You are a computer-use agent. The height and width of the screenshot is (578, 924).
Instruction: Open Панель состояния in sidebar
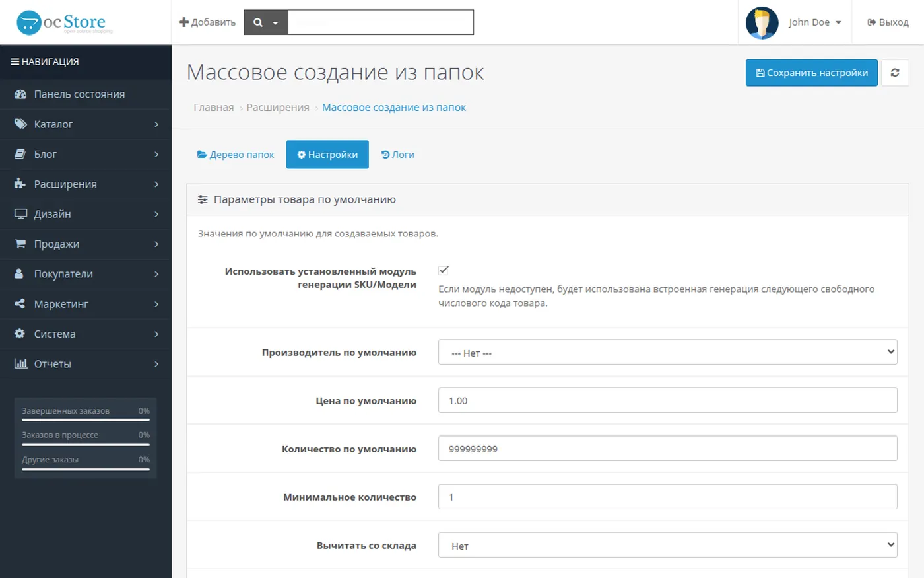coord(86,94)
